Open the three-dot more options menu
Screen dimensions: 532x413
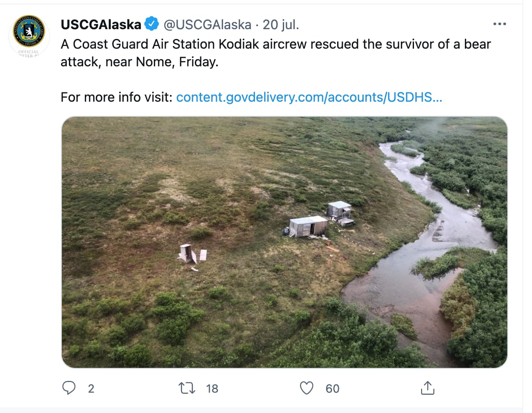click(x=499, y=24)
